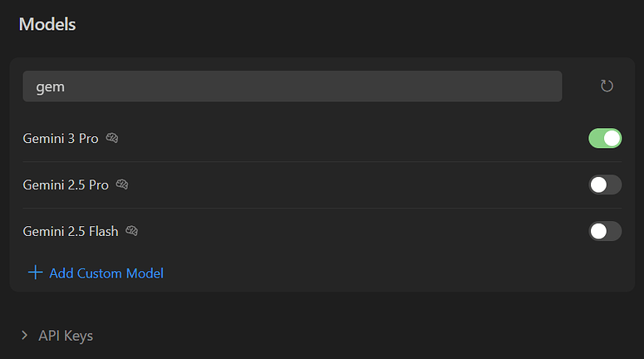This screenshot has height=359, width=644.
Task: Expand the API Keys chevron arrow
Action: tap(25, 336)
